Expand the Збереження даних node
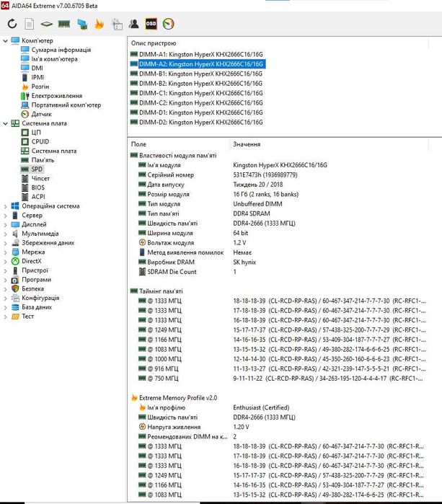Screen dimensions: 442x504 point(5,243)
